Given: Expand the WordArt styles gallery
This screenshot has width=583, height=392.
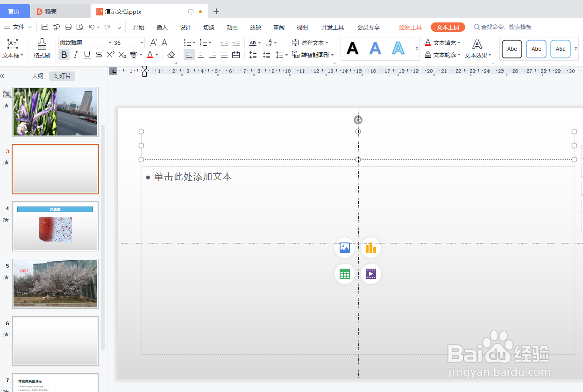Looking at the screenshot, I should [x=417, y=49].
